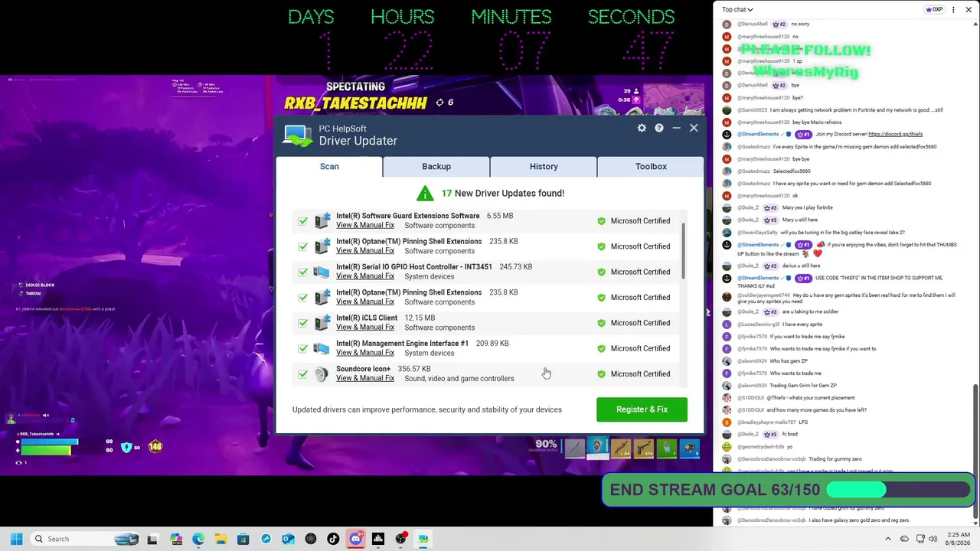Viewport: 980px width, 551px height.
Task: Open the History tab
Action: tap(544, 166)
